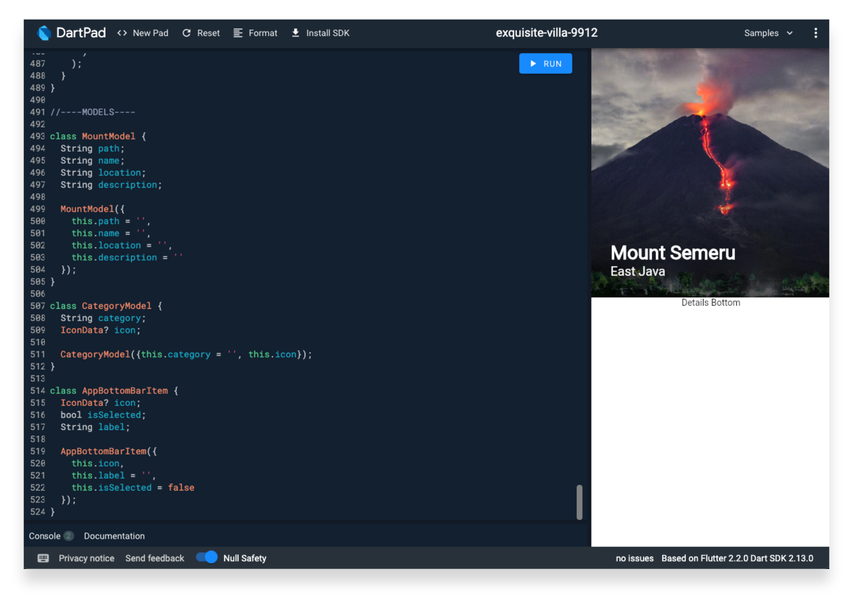The image size is (857, 616).
Task: Click the New Pad code brackets icon
Action: 122,33
